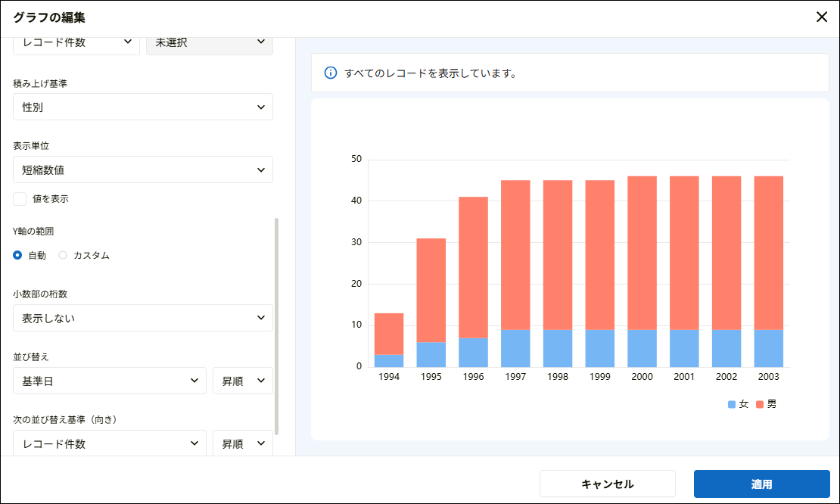The width and height of the screenshot is (840, 504).
Task: Select the カスタム radio button for Y軸の範囲
Action: coord(63,255)
